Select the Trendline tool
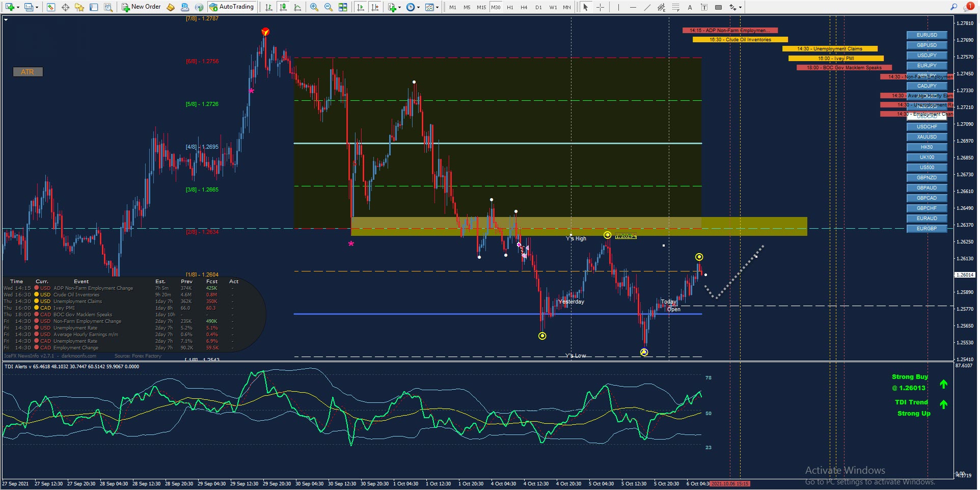Screen dimensions: 980x490 [x=647, y=7]
